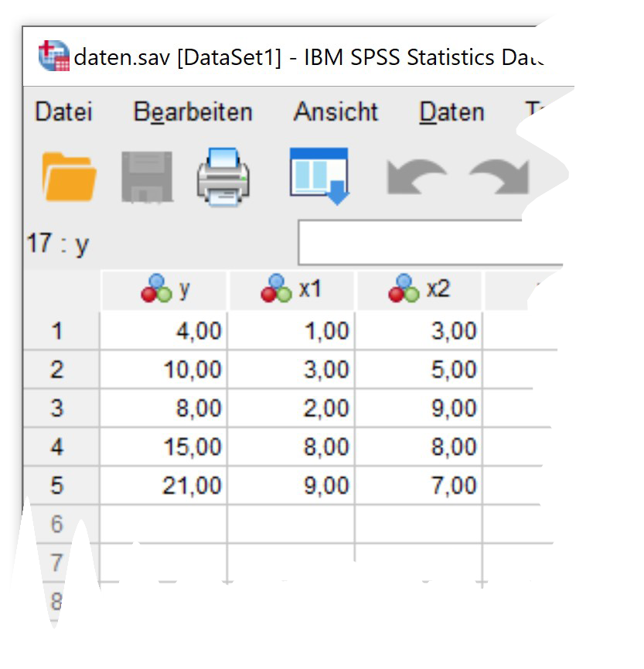Select the y variable column header
This screenshot has width=644, height=669.
(x=164, y=289)
